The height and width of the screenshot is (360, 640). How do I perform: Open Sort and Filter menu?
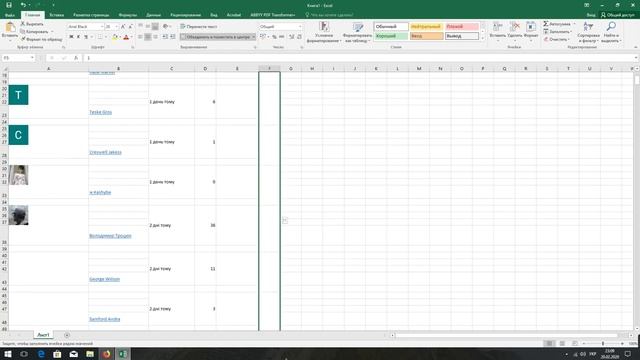[x=588, y=32]
